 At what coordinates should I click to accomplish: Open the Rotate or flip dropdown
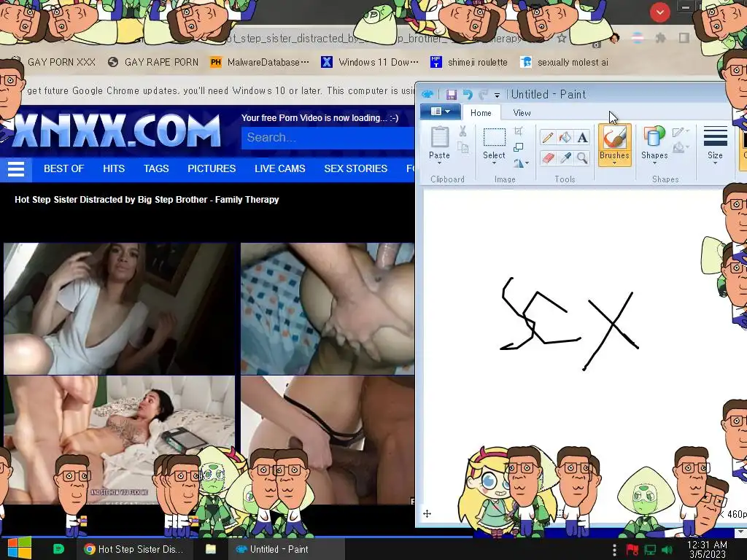click(x=521, y=163)
